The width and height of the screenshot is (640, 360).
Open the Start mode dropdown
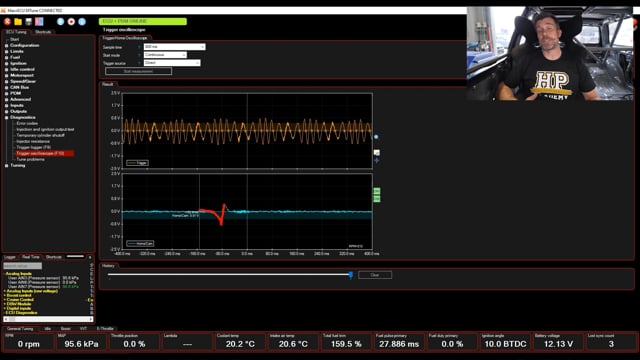point(165,55)
